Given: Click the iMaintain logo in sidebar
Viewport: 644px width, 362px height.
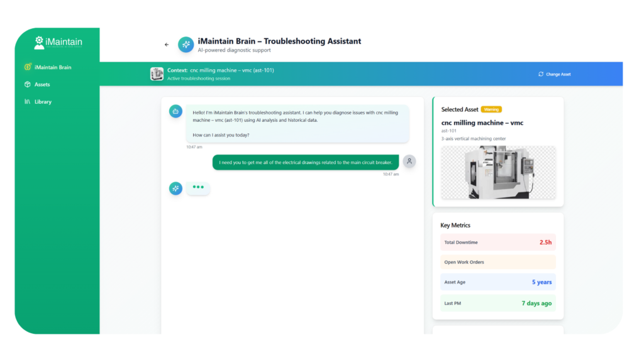Looking at the screenshot, I should coord(58,42).
